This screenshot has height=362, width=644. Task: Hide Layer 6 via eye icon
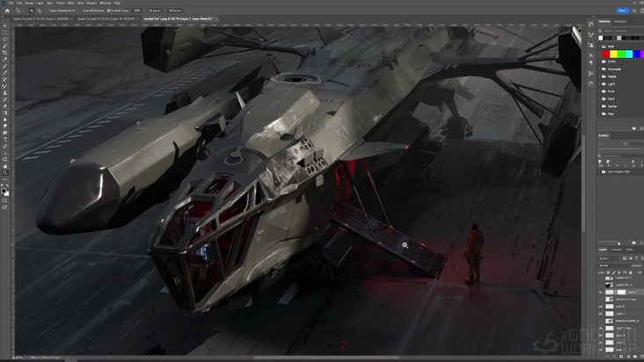pyautogui.click(x=601, y=307)
